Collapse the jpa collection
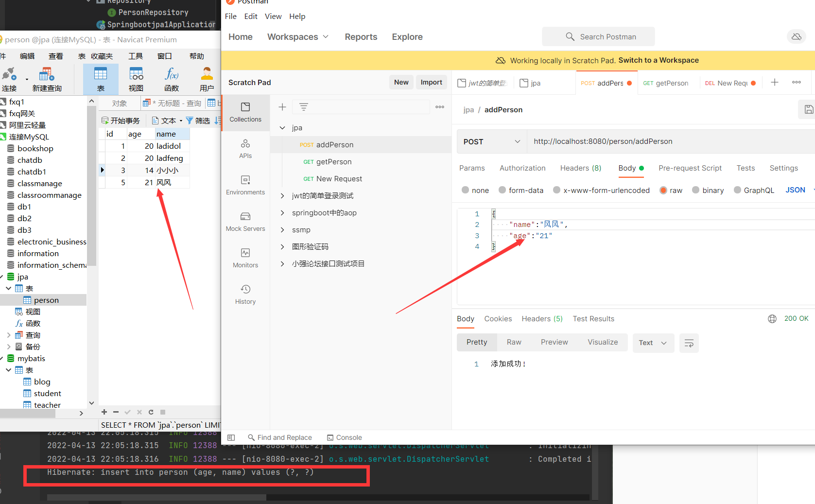The height and width of the screenshot is (504, 815). click(x=282, y=128)
